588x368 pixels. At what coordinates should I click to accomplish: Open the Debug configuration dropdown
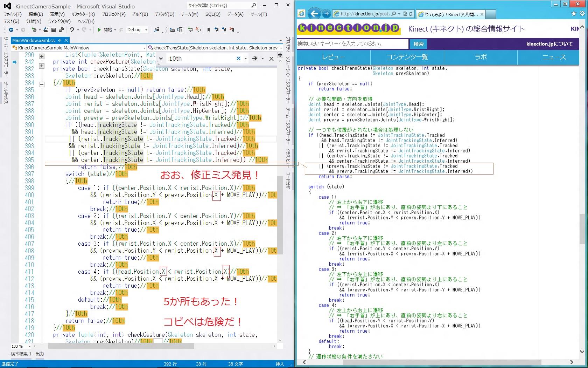[x=146, y=30]
